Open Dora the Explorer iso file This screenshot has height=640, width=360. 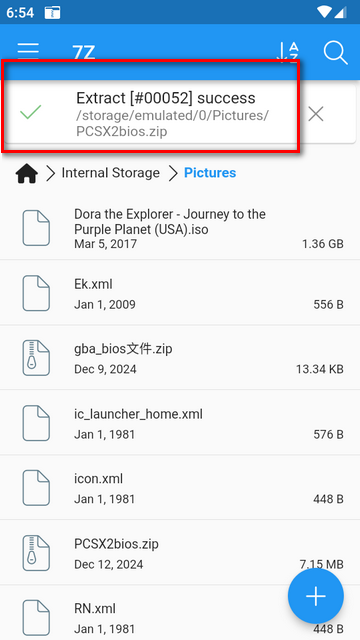coord(180,228)
